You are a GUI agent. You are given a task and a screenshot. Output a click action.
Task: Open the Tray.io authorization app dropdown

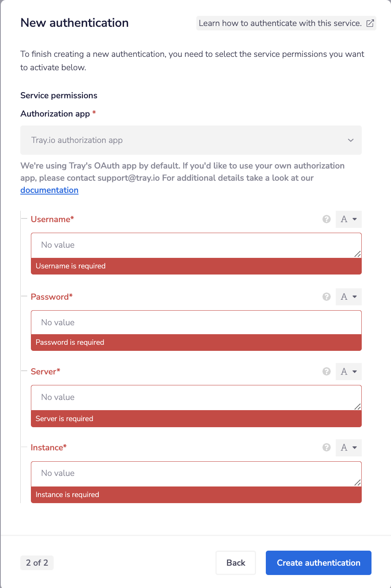[x=191, y=140]
